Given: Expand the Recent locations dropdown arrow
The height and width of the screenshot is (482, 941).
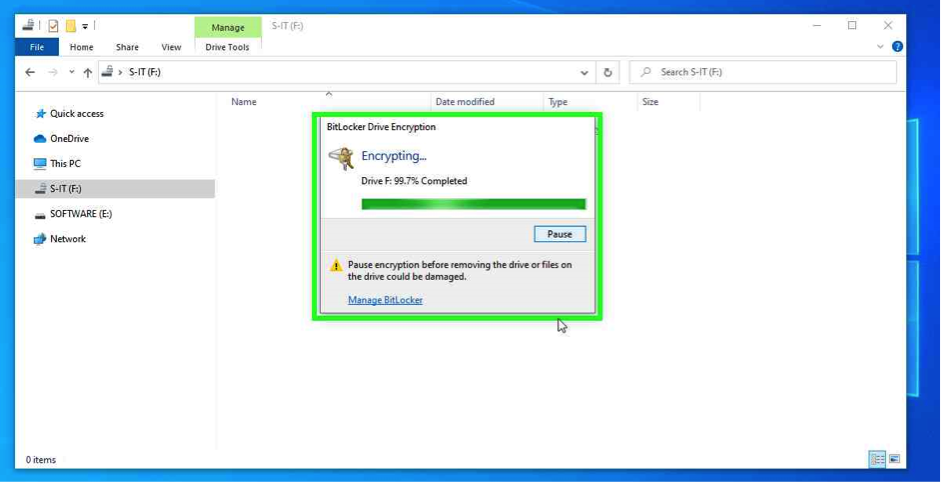Looking at the screenshot, I should [x=71, y=73].
